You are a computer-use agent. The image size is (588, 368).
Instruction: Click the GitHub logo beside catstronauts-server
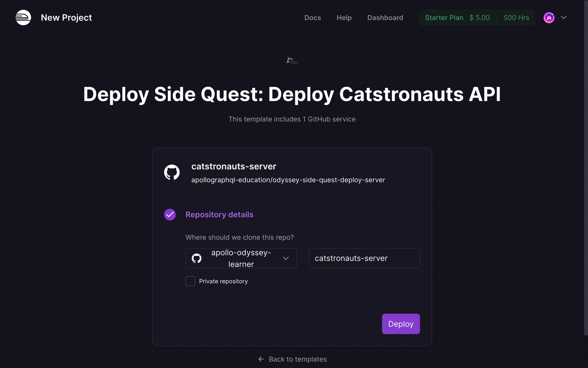click(x=172, y=172)
